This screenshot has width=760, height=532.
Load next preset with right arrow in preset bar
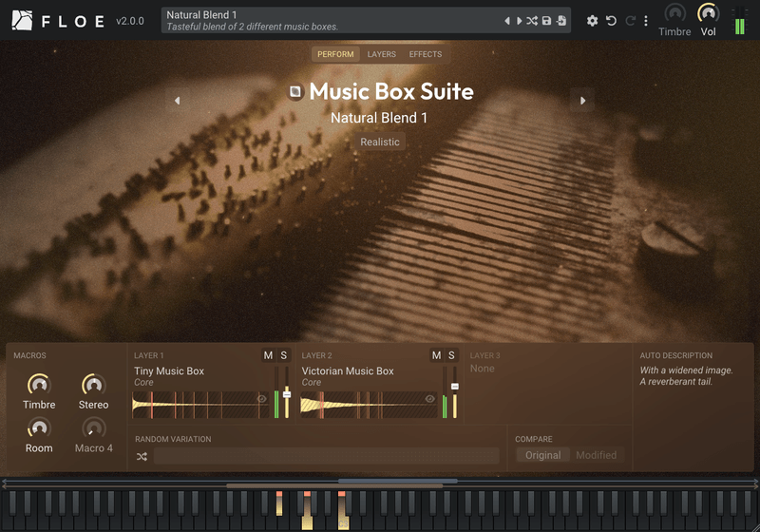(x=519, y=21)
